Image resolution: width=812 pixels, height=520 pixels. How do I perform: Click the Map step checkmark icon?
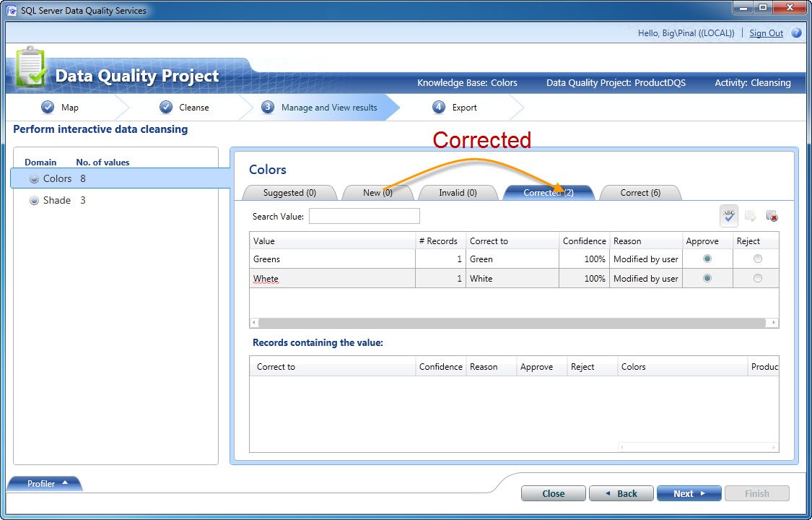48,107
